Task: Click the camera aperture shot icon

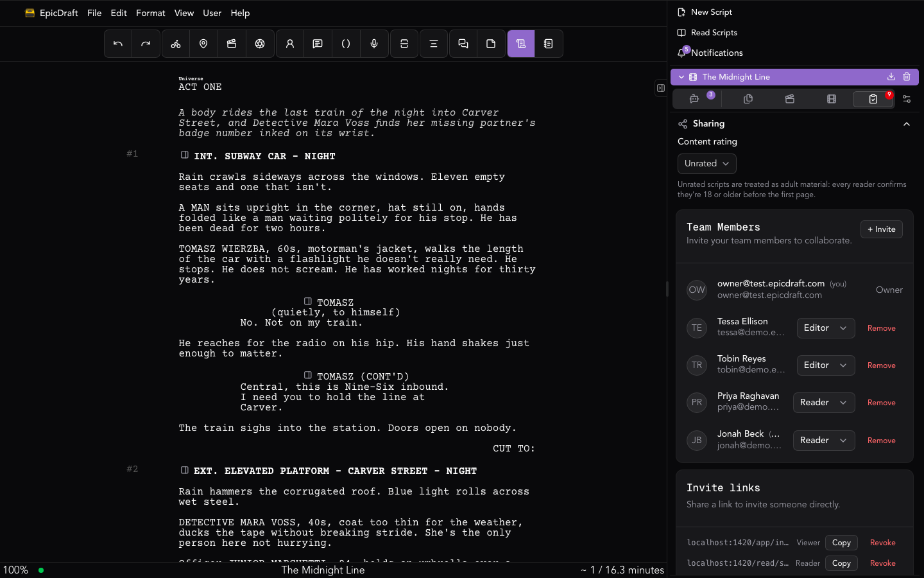Action: (x=260, y=44)
